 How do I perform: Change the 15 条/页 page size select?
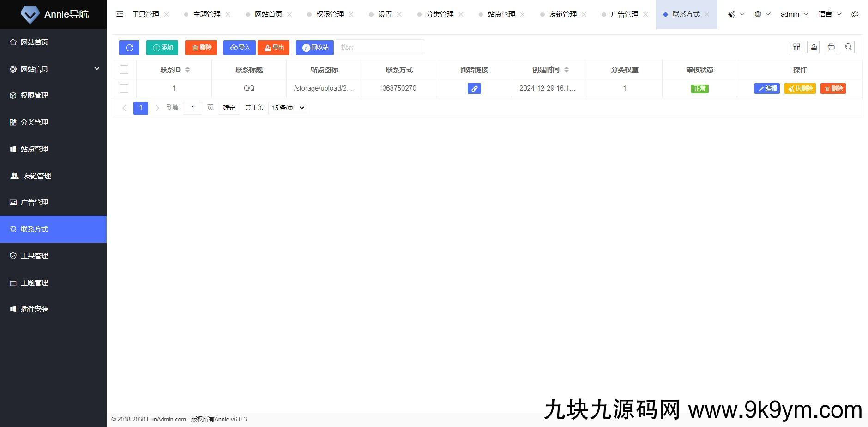tap(288, 108)
